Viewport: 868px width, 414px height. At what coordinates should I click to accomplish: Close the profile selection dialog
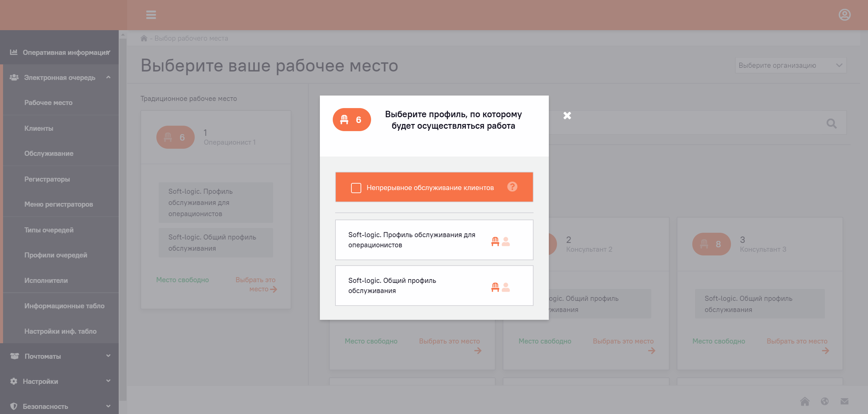(567, 116)
